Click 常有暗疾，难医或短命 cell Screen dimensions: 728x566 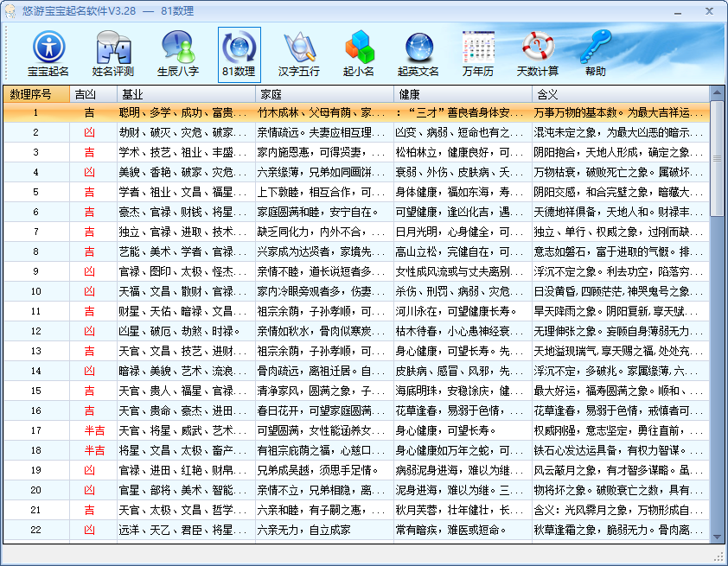click(463, 530)
